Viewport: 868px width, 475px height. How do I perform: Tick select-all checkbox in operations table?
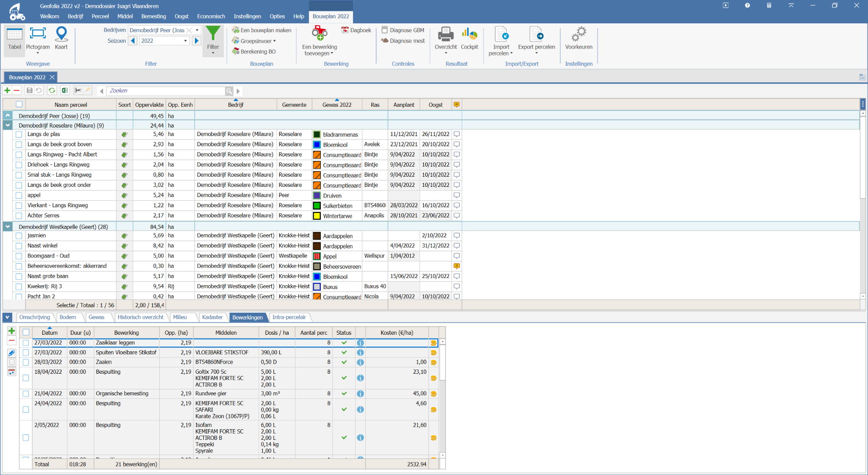(x=26, y=332)
